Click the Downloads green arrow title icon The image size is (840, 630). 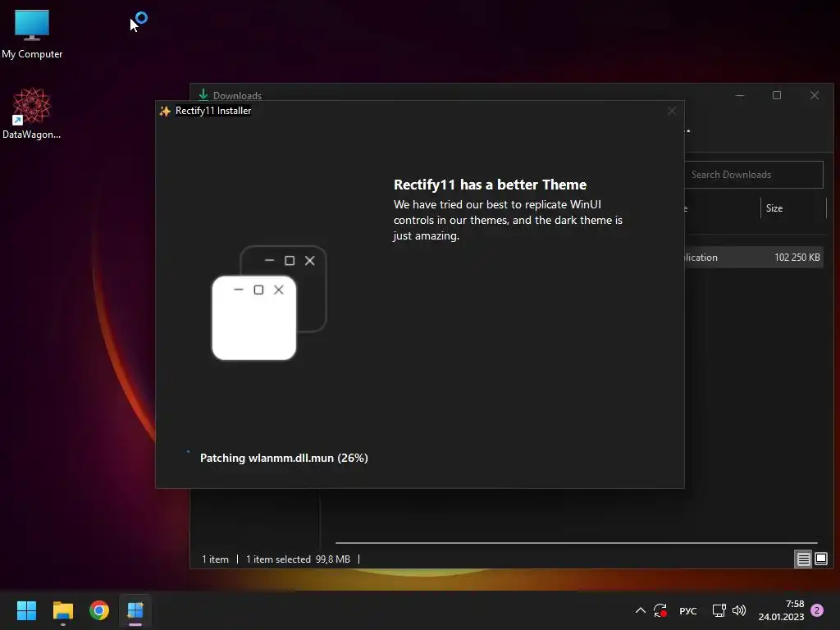203,95
